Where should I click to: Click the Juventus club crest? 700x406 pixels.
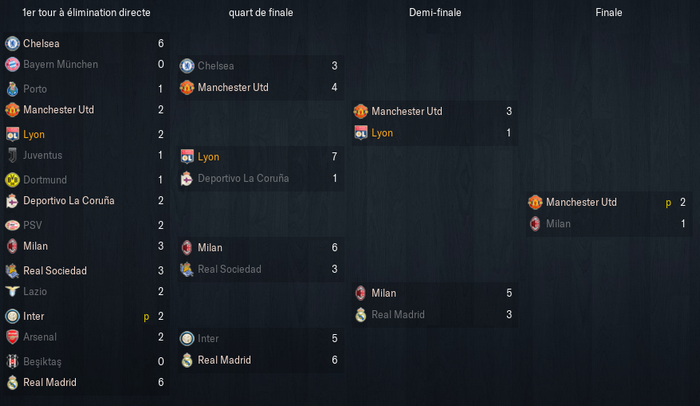(x=12, y=155)
